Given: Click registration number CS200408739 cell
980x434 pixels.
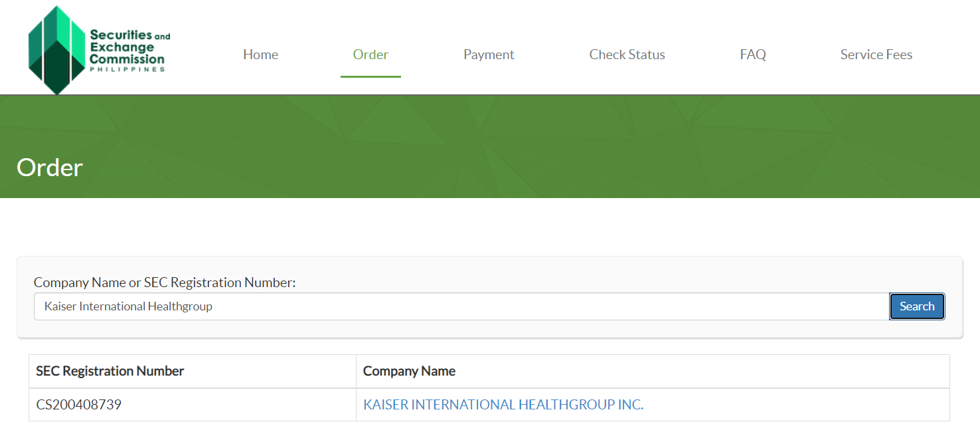Looking at the screenshot, I should [79, 404].
